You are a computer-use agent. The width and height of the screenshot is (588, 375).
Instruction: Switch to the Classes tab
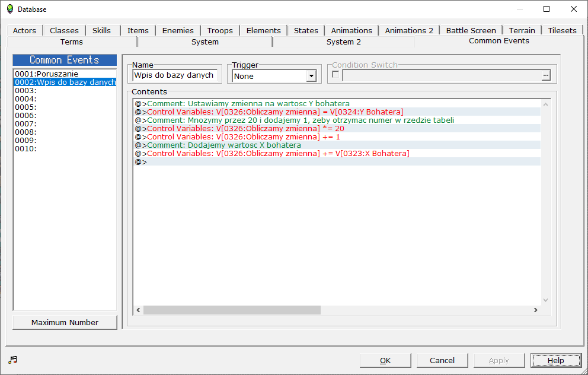[x=64, y=30]
